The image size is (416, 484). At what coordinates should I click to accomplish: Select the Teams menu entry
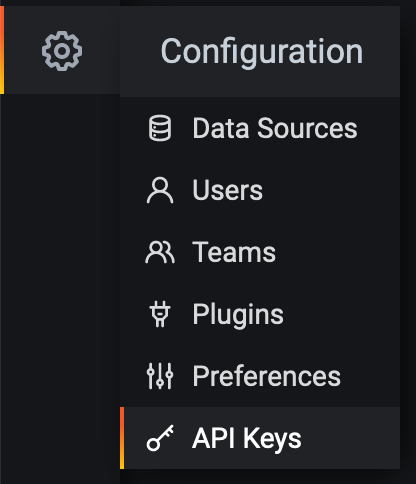pyautogui.click(x=234, y=252)
